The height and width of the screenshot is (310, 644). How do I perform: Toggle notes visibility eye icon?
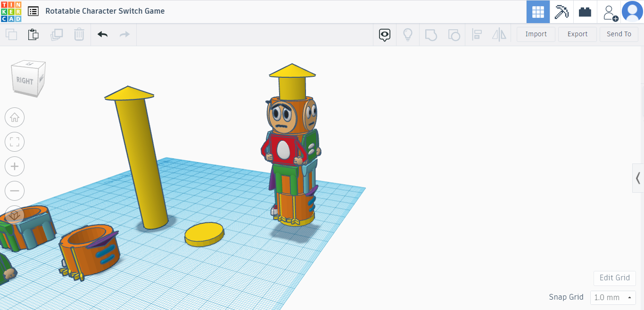(x=385, y=34)
